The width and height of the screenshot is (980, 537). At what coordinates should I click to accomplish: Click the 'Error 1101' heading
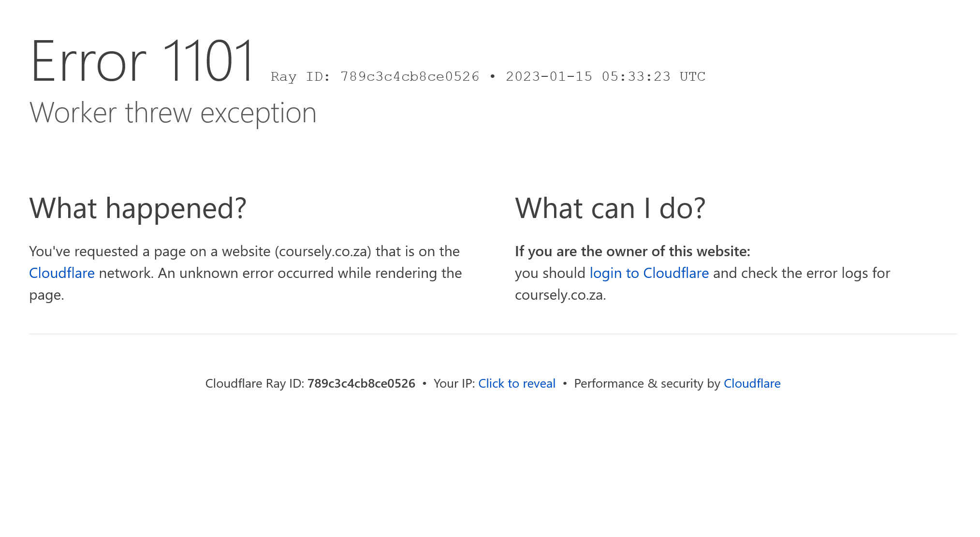click(142, 61)
